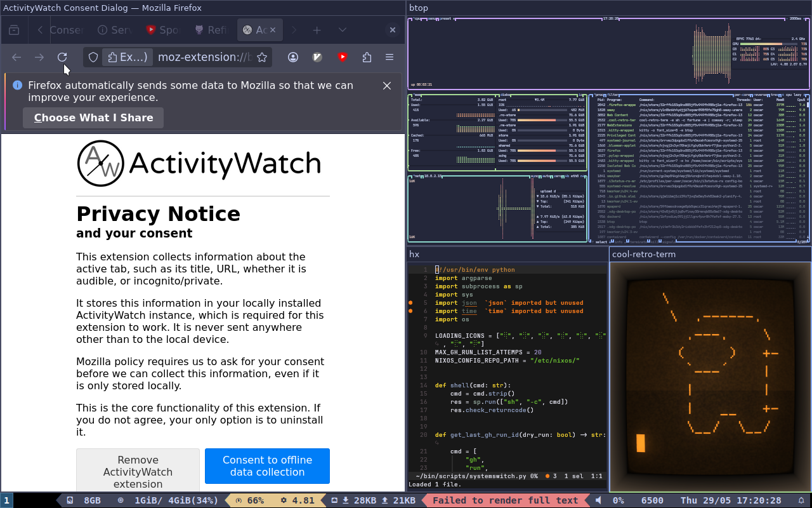Click the upload arrow beside 21KB
The height and width of the screenshot is (508, 812).
pos(385,500)
